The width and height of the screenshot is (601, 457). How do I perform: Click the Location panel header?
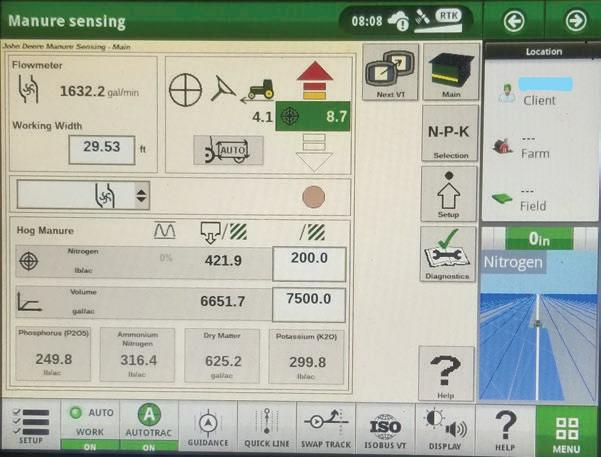click(x=544, y=51)
